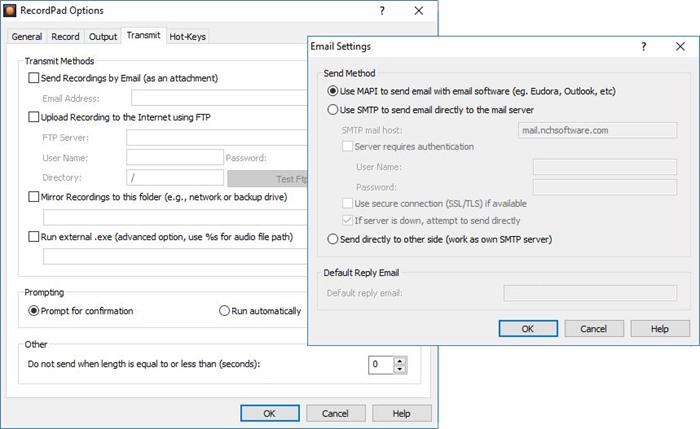Select Send directly to other side option

point(333,239)
